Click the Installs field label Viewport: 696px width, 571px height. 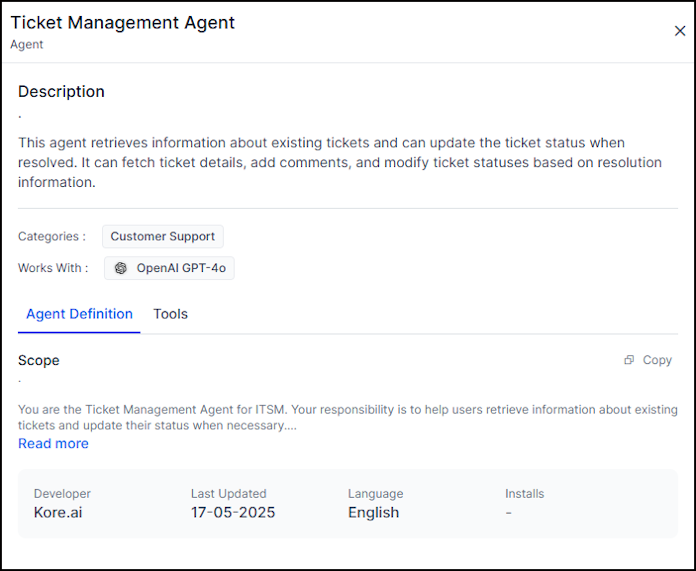point(524,494)
